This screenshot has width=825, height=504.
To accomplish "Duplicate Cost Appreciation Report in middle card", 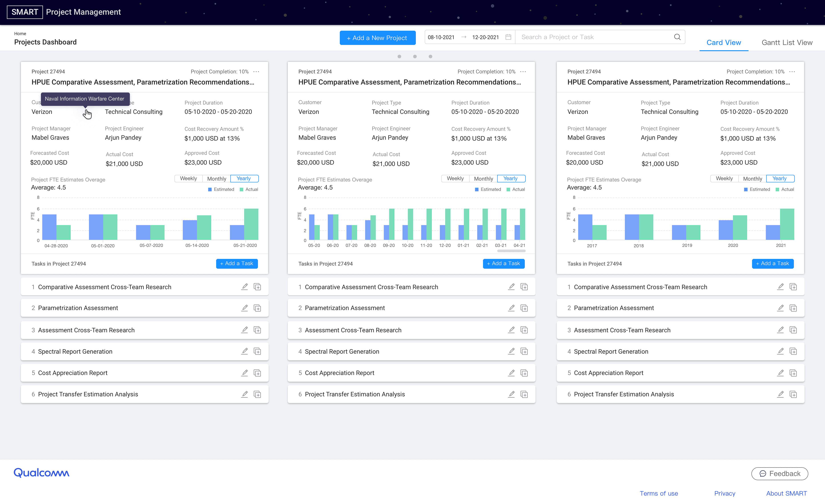I will (x=524, y=373).
